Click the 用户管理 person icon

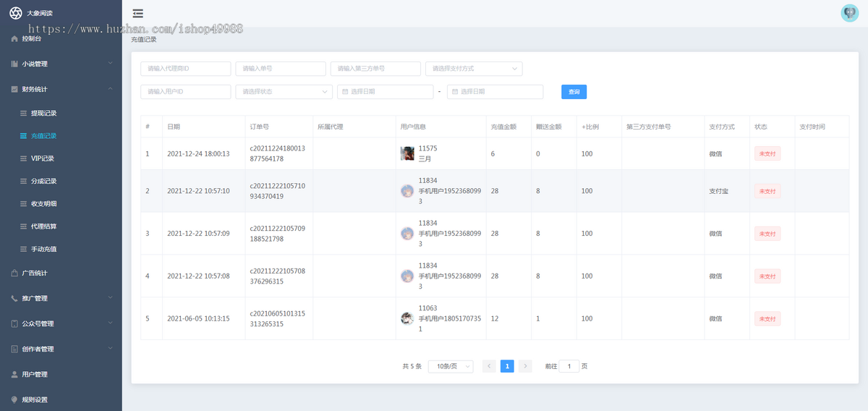[x=14, y=374]
